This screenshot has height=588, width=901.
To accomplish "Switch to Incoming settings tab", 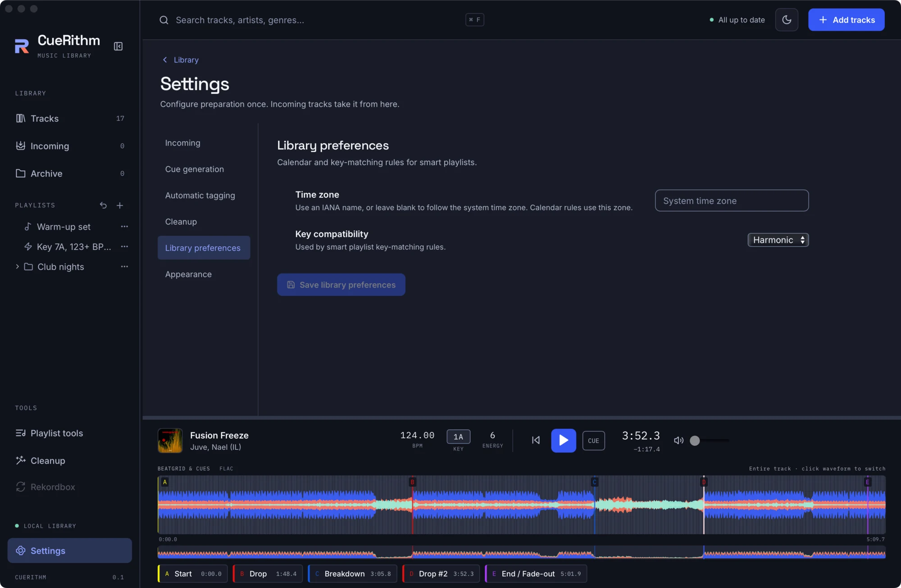I will (x=204, y=143).
